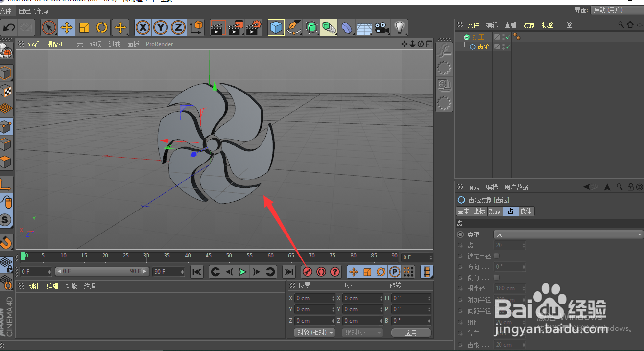Toggle Z axis lock

[x=178, y=27]
